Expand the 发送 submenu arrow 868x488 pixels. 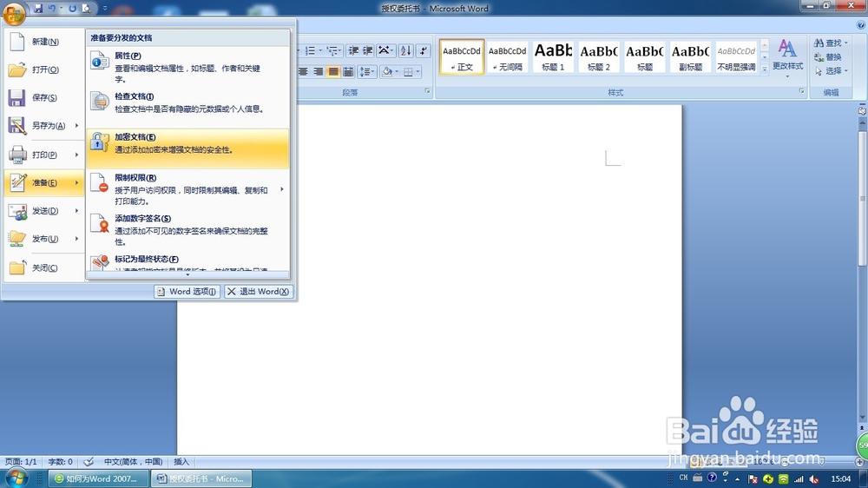[76, 210]
